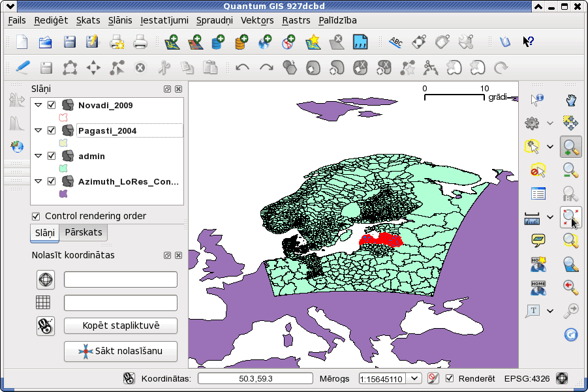Click the Deselect Features icon
This screenshot has width=588, height=392.
tap(537, 170)
